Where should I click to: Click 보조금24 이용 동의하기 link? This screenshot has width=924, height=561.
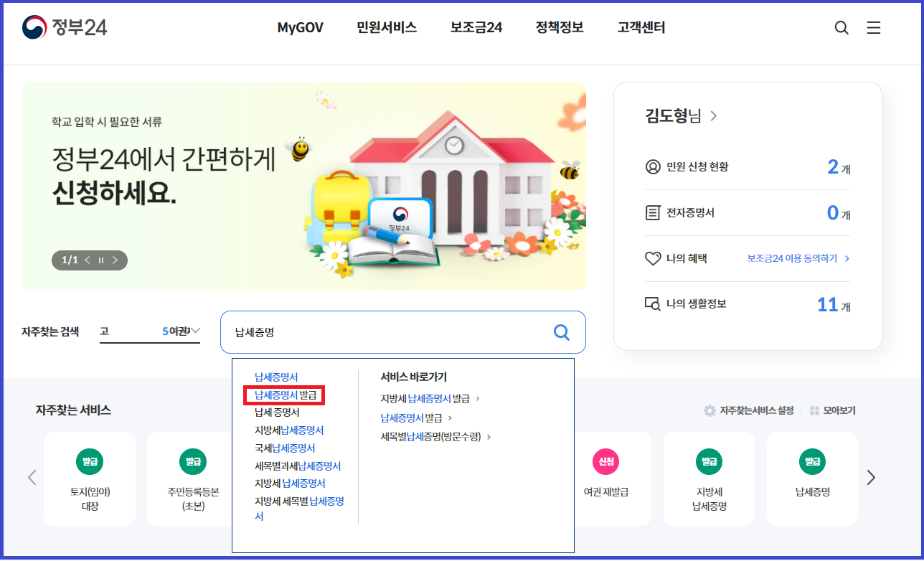(x=798, y=258)
